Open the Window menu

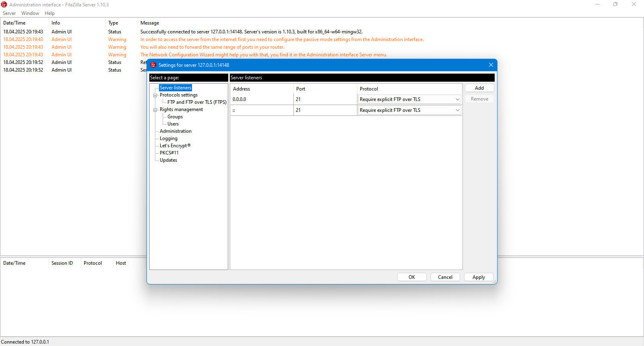30,13
